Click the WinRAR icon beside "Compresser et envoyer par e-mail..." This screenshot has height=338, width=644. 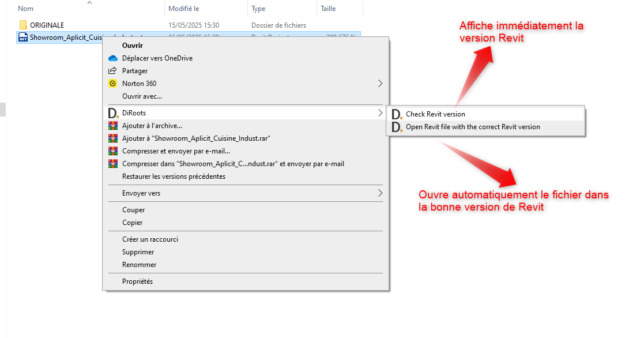(113, 151)
